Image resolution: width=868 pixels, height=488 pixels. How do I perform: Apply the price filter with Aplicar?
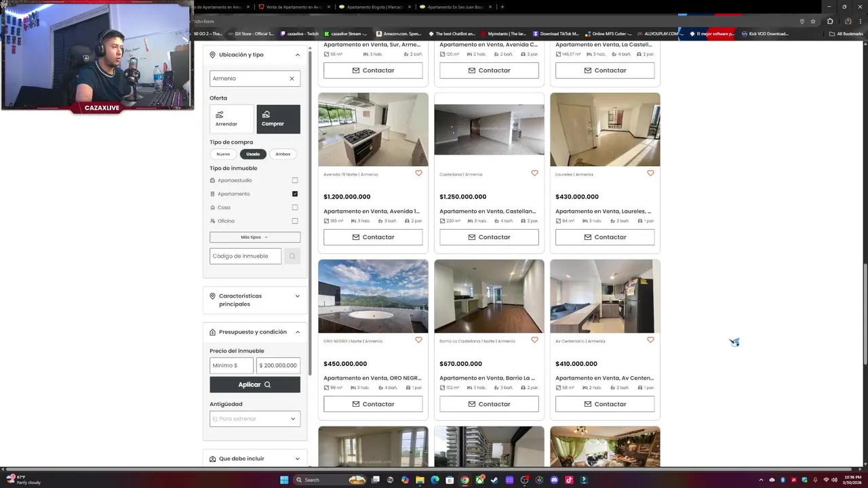pos(255,384)
